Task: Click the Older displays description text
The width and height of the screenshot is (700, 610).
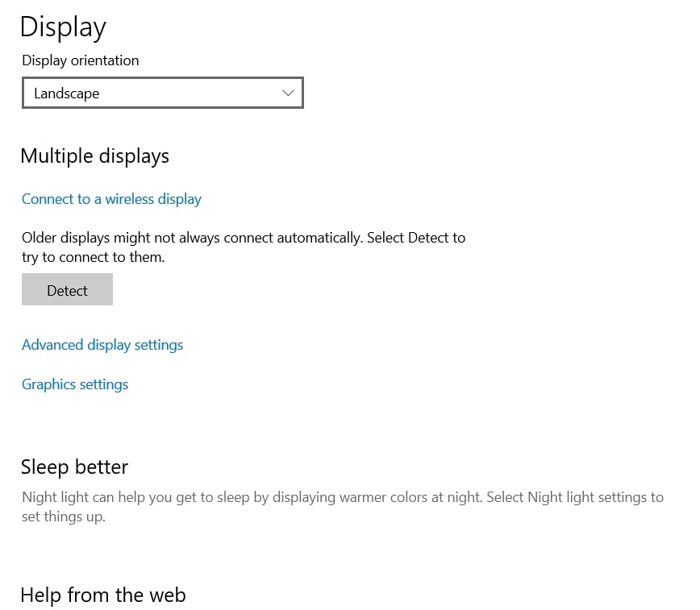Action: (x=244, y=247)
